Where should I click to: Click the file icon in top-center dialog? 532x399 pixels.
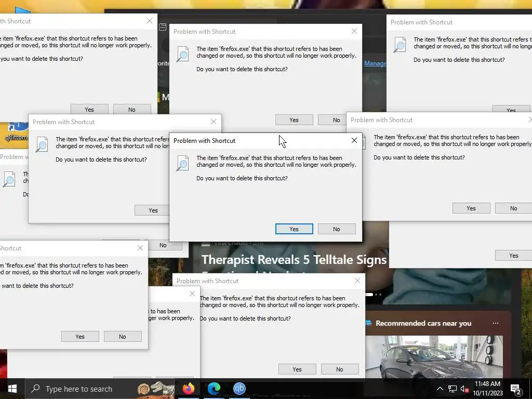[182, 54]
